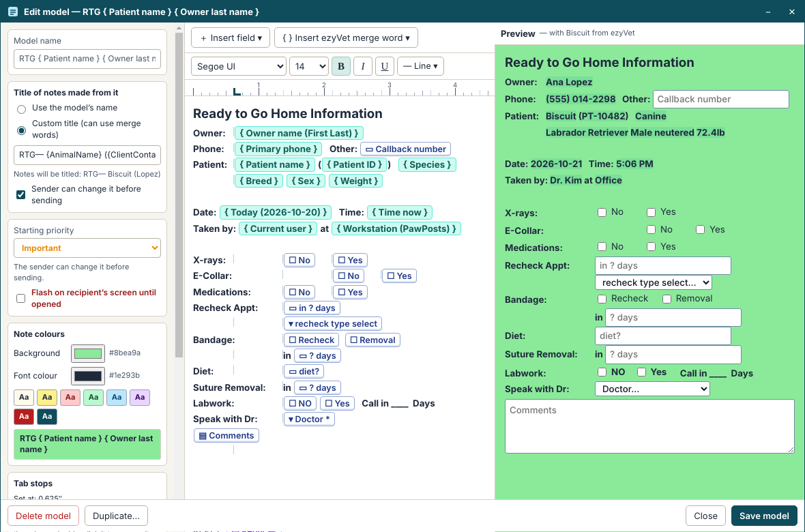Select the Comments field chip in editor
The height and width of the screenshot is (532, 805).
click(x=226, y=435)
